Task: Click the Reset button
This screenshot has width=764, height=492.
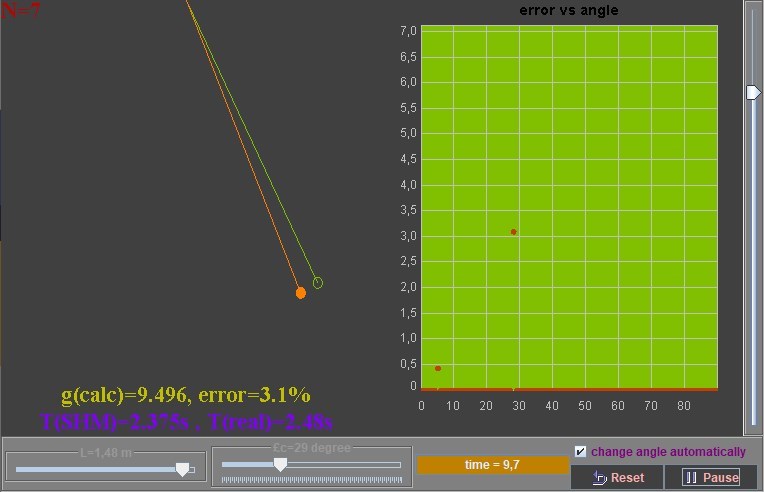Action: click(617, 478)
